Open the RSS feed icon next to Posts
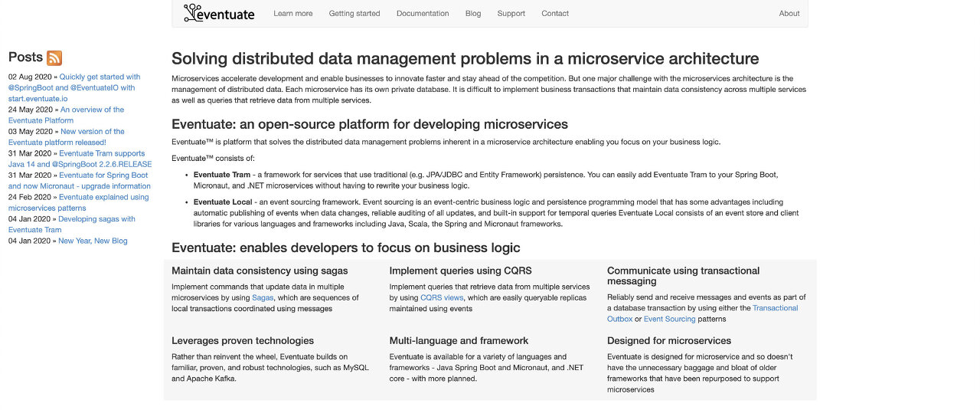The height and width of the screenshot is (410, 980). click(x=54, y=57)
